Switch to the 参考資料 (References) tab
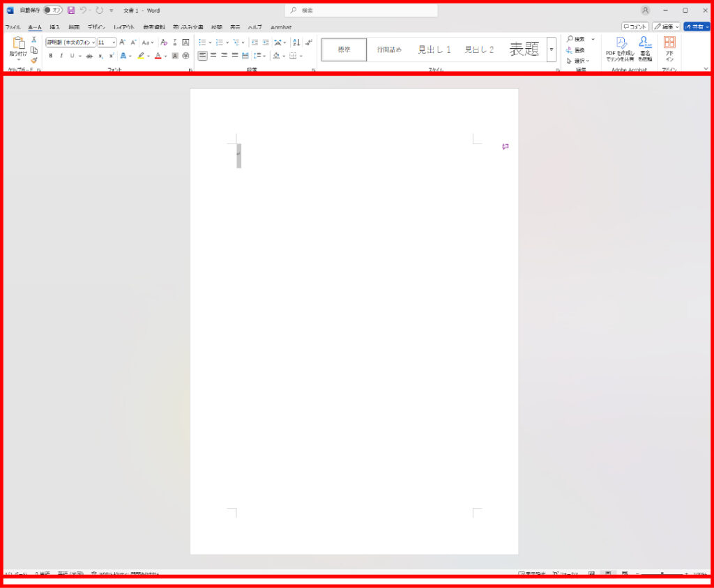 click(154, 27)
